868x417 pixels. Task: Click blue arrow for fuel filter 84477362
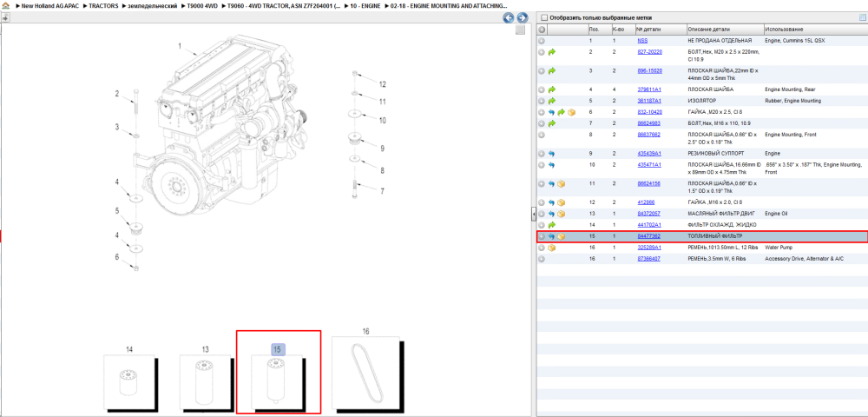(552, 236)
